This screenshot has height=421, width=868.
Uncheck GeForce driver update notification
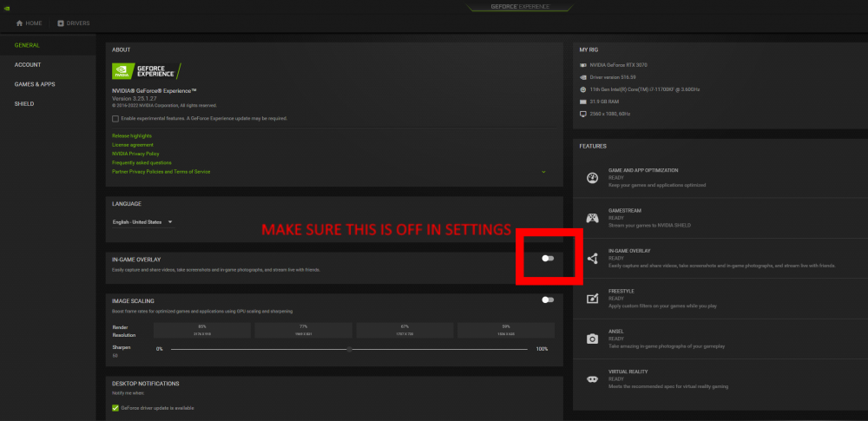[115, 408]
